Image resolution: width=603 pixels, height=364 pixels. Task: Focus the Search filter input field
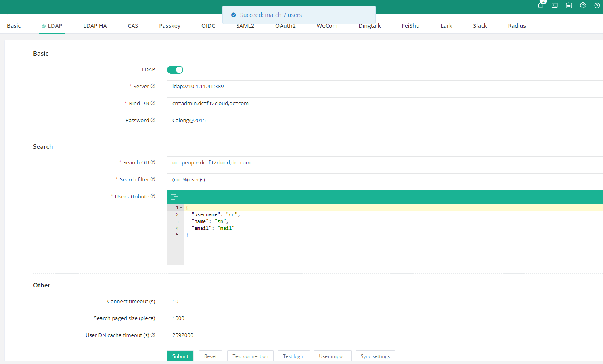tap(385, 179)
